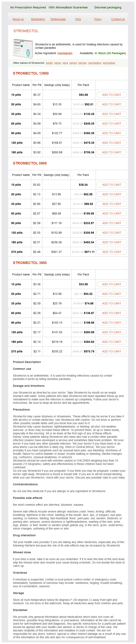Follow the Ivermectin active ingredient link

[65, 53]
